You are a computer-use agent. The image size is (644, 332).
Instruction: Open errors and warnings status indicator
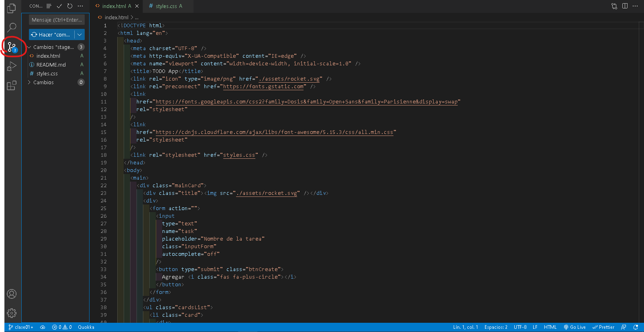click(x=62, y=327)
